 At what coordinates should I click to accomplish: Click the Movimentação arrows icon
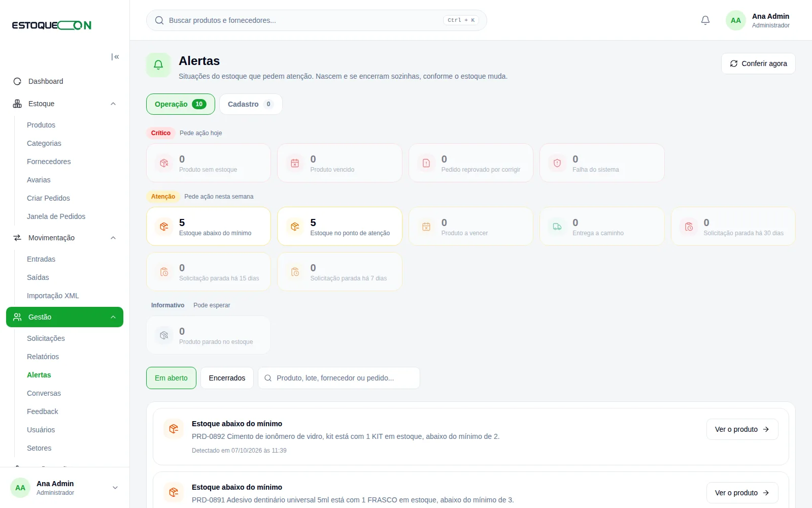(17, 238)
